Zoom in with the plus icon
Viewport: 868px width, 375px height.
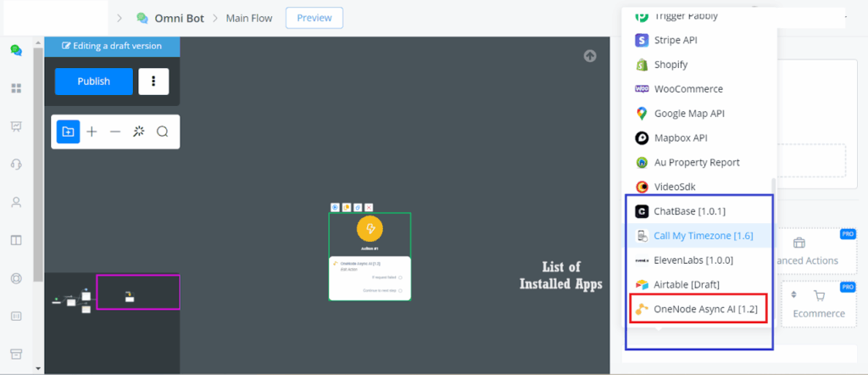point(92,132)
